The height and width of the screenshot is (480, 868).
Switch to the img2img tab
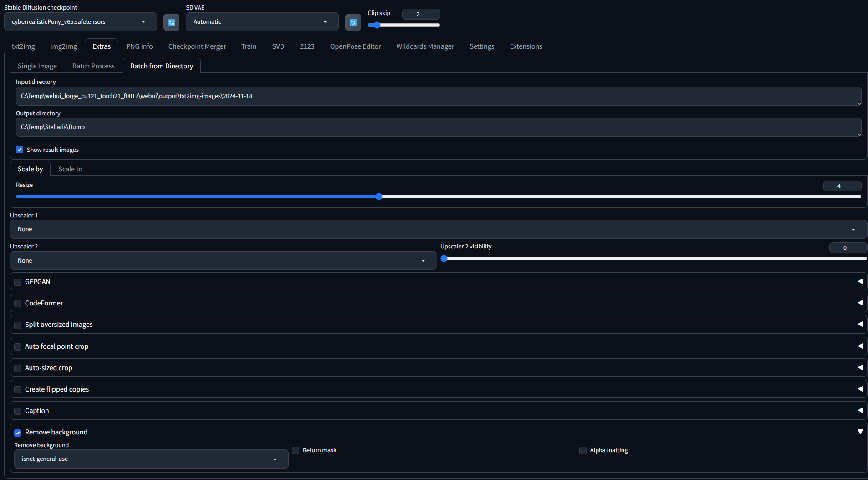(64, 46)
